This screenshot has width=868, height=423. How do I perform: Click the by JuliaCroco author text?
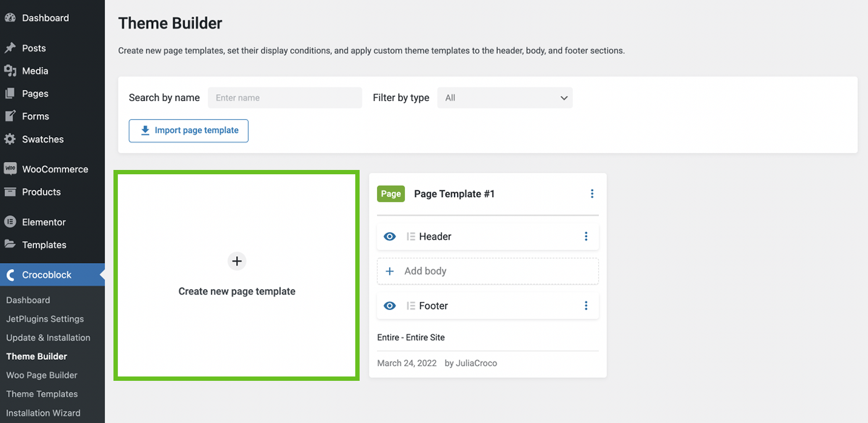click(471, 363)
